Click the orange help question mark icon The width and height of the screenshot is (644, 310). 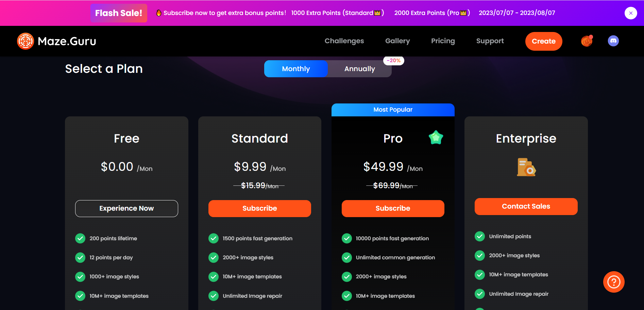coord(613,282)
